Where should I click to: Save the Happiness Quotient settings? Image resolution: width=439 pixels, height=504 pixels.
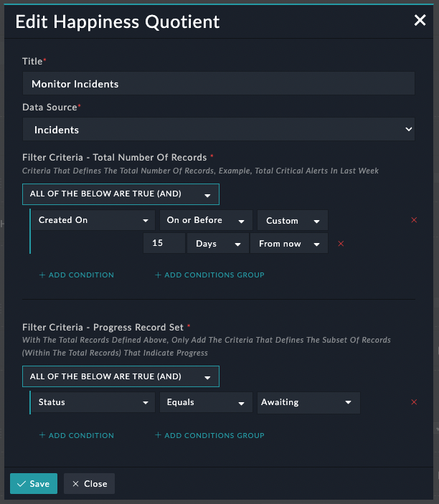pyautogui.click(x=33, y=484)
